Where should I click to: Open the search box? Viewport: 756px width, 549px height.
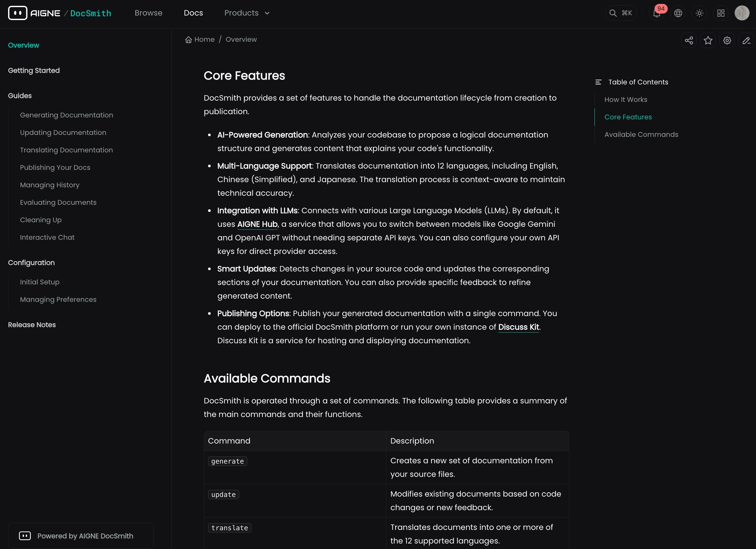tap(620, 13)
